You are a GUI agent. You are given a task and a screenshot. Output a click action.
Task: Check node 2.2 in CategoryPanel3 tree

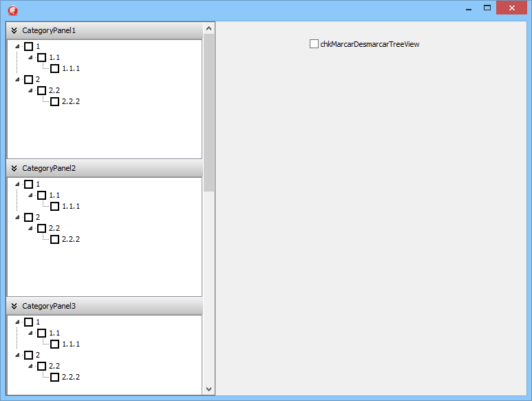click(x=42, y=367)
